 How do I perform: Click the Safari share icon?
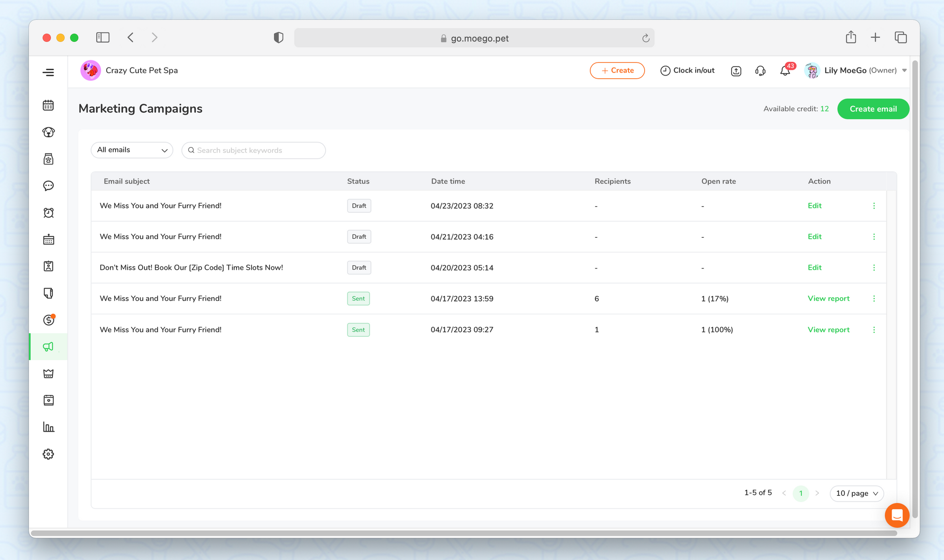tap(851, 37)
